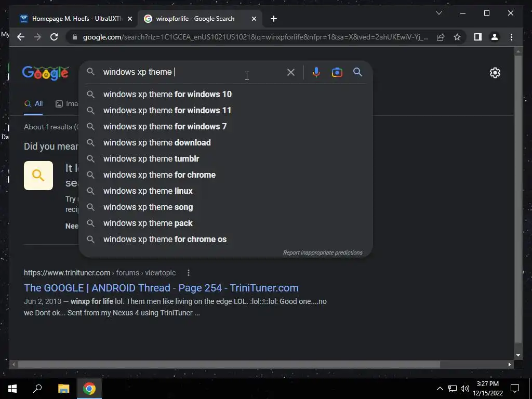Open Chrome three-dot menu
Viewport: 532px width, 399px height.
click(511, 37)
